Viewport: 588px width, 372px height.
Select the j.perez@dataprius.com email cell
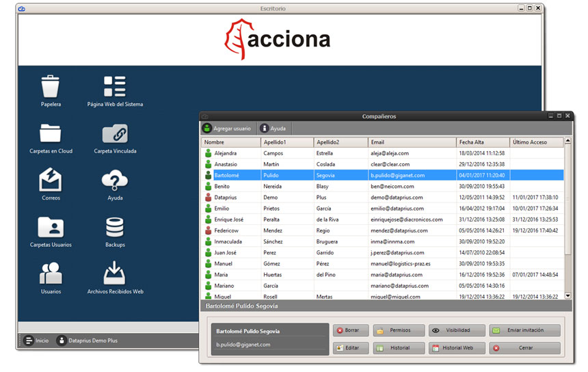tap(397, 252)
